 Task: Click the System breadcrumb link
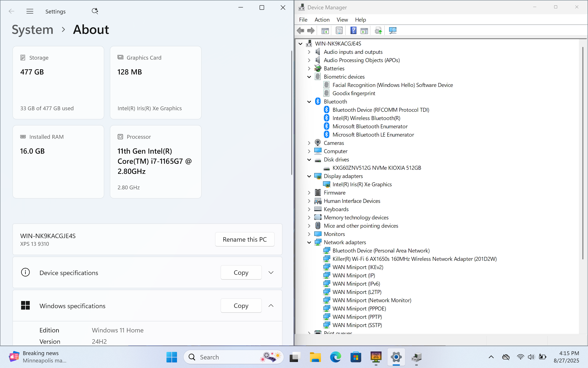click(x=33, y=29)
